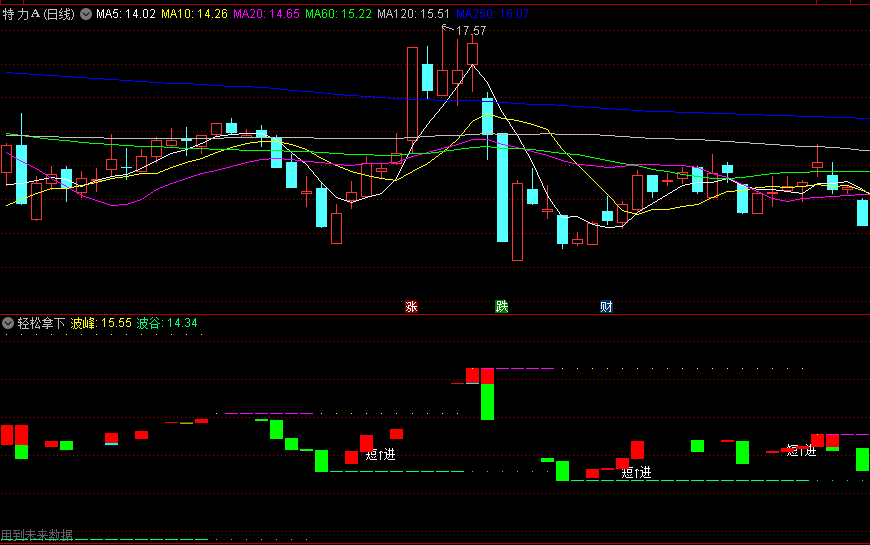Click the 用到未来数据 warning text
The image size is (870, 545).
click(37, 535)
